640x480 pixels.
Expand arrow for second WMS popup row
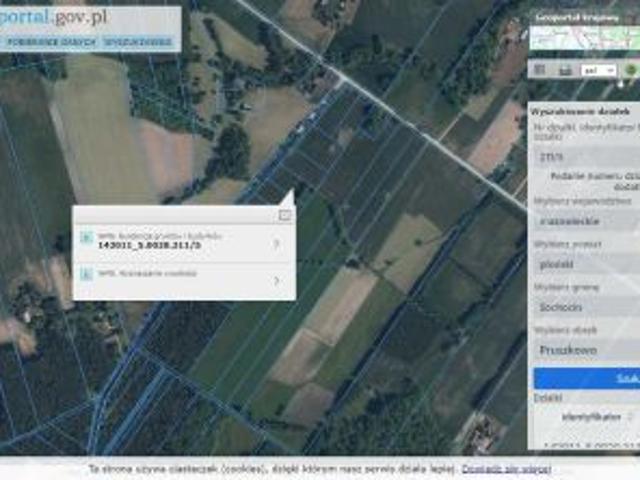click(276, 280)
